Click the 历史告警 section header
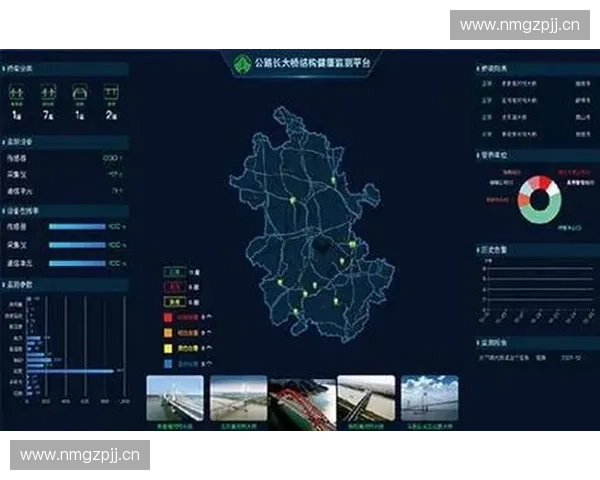Screen dimensions: 600x480 coord(538,250)
